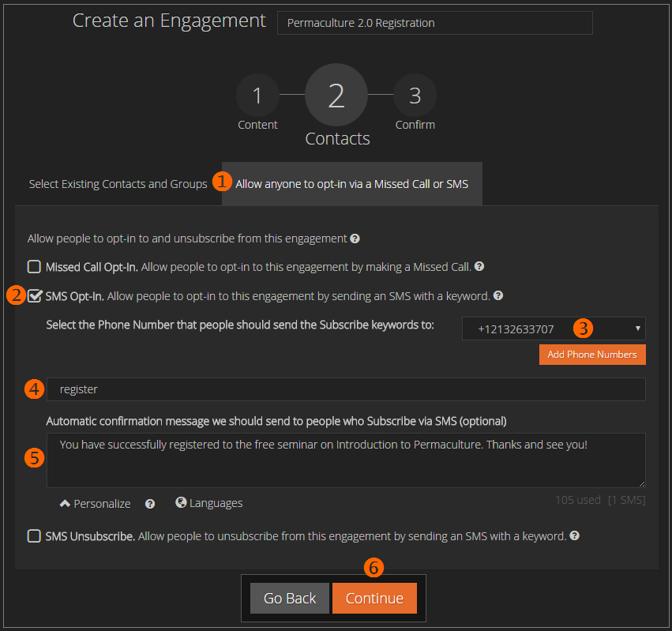The height and width of the screenshot is (631, 672).
Task: Click the engagement name field at top
Action: (434, 23)
